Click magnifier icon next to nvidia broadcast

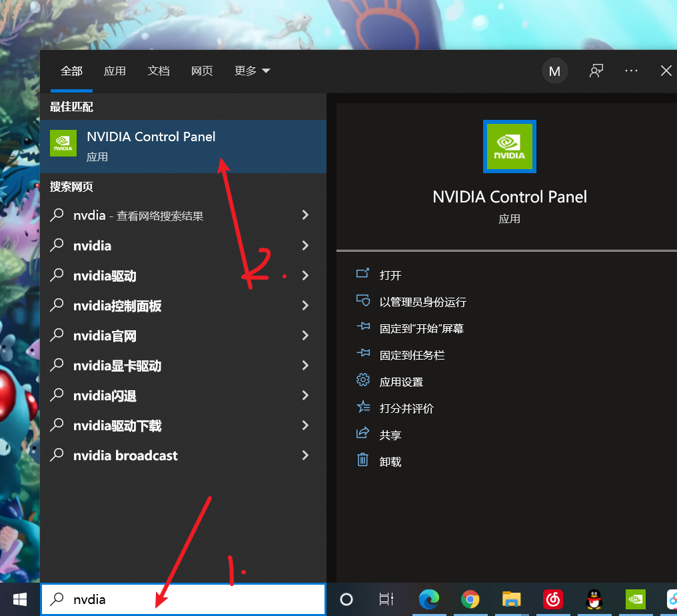pos(57,455)
